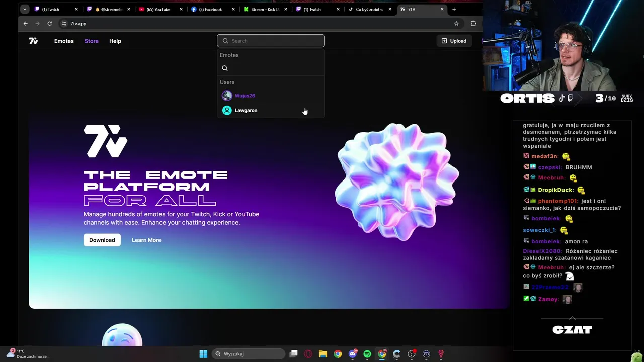644x362 pixels.
Task: Click the 7TV logo in the site header
Action: pos(33,41)
